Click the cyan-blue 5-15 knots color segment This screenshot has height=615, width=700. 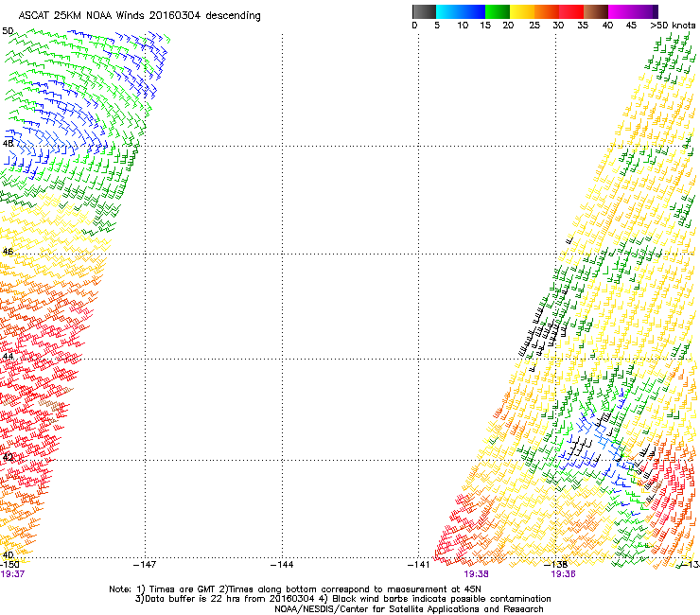pyautogui.click(x=461, y=11)
